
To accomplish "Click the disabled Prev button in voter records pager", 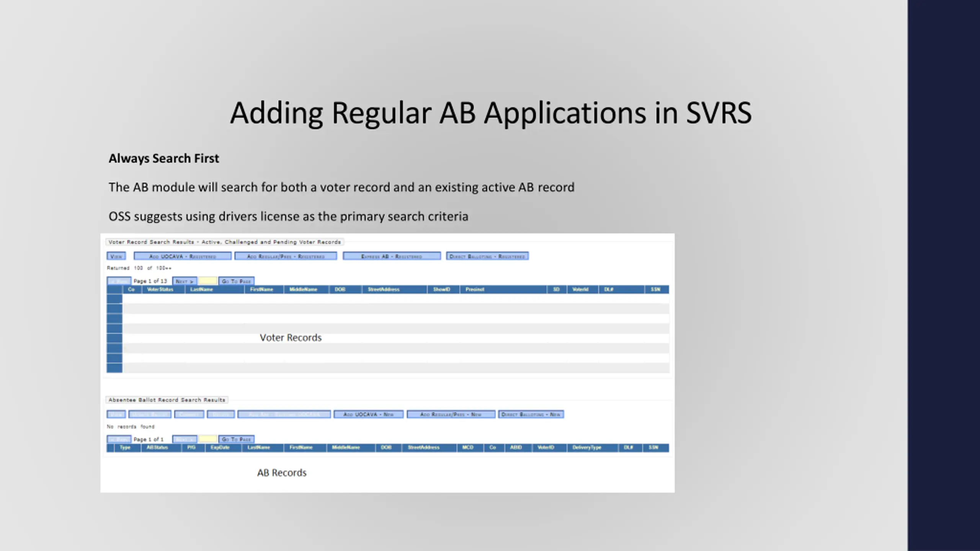I will click(x=119, y=281).
